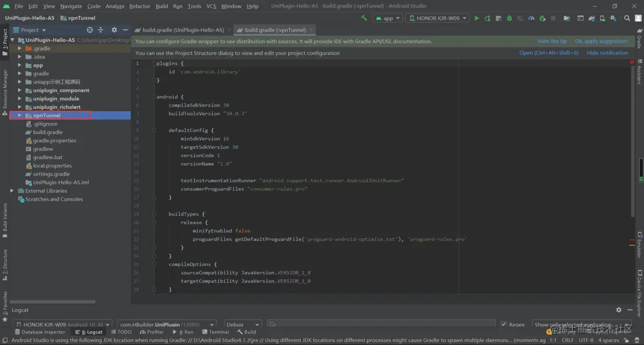Screen dimensions: 644x345
Task: Close the build.gradle (:vpnTunnel) tab
Action: coord(311,30)
